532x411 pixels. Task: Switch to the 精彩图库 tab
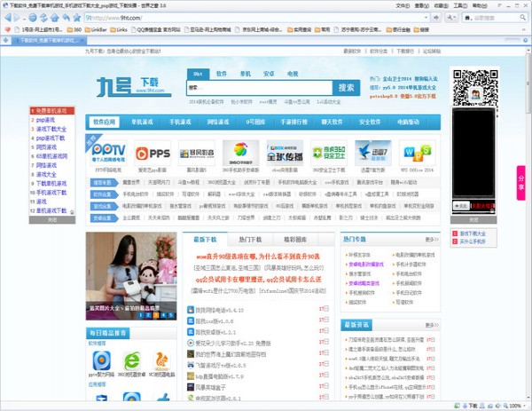pos(295,240)
